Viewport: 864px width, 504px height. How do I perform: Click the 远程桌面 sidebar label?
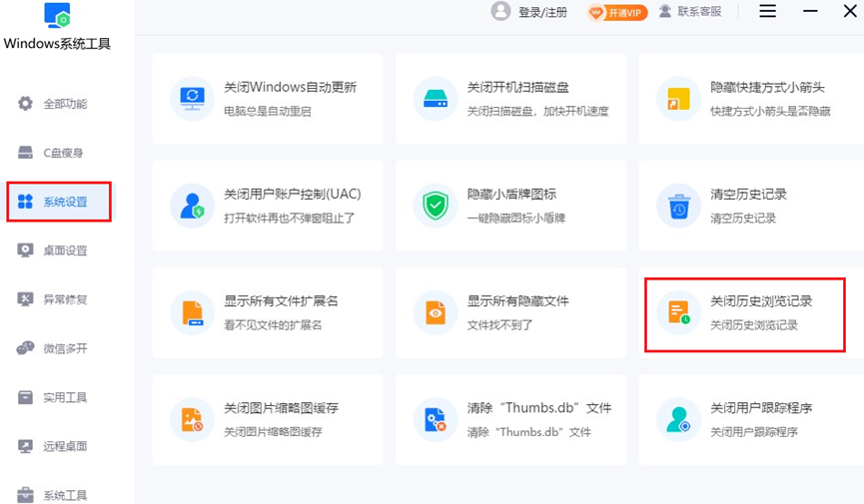(65, 446)
